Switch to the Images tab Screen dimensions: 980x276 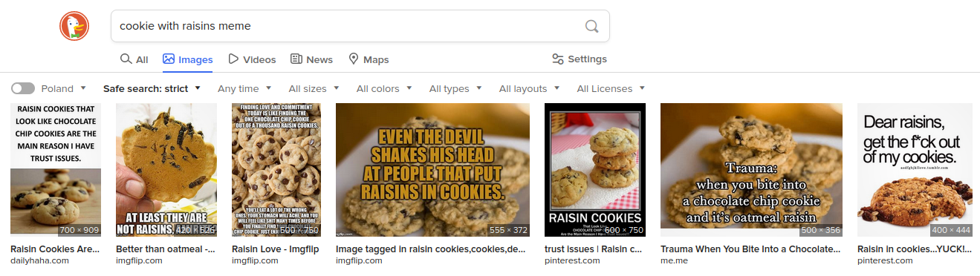(188, 59)
